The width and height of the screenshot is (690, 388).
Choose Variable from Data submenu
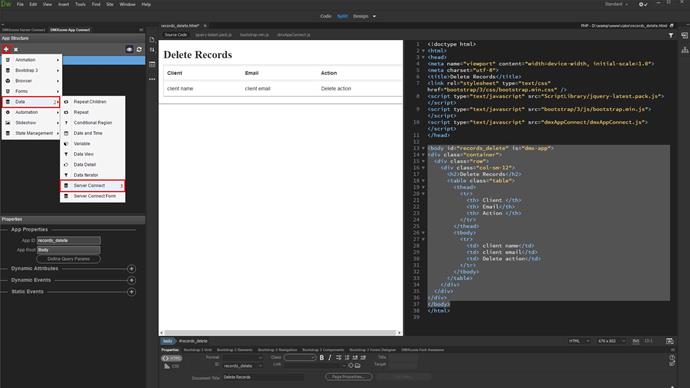(92, 144)
